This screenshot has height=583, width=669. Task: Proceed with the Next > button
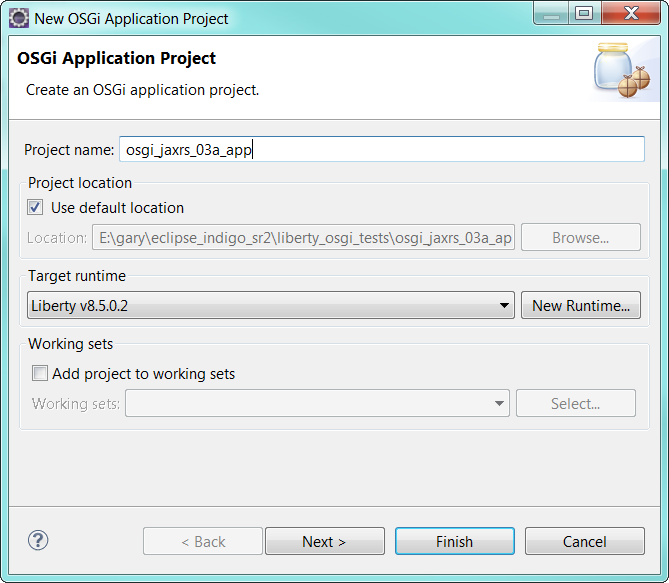click(x=324, y=541)
